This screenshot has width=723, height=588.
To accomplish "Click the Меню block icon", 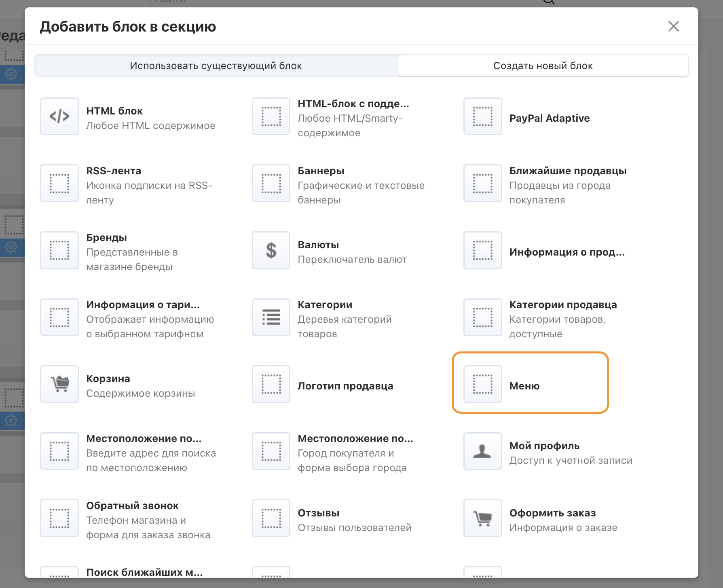I will point(482,384).
